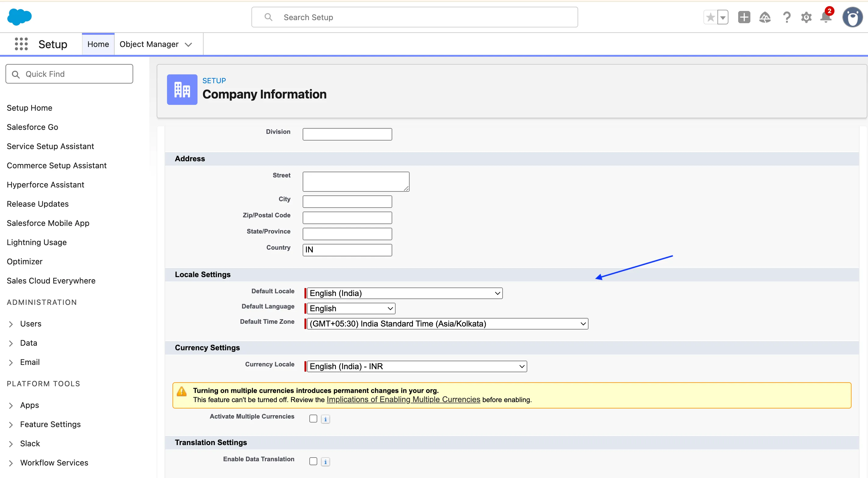The height and width of the screenshot is (478, 868).
Task: Switch to the Object Manager tab
Action: [x=149, y=44]
